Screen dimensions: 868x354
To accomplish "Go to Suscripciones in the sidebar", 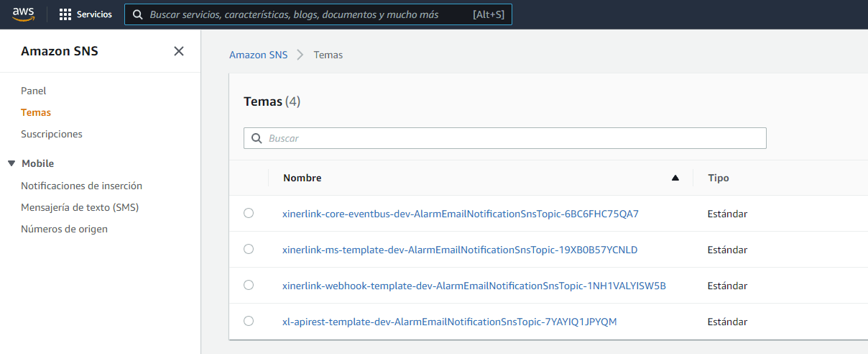I will pyautogui.click(x=52, y=134).
